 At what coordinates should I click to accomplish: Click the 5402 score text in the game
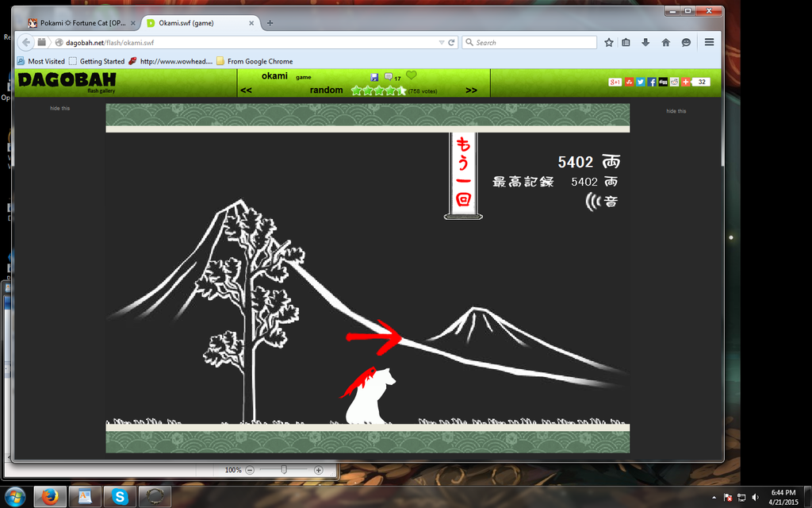coord(576,162)
